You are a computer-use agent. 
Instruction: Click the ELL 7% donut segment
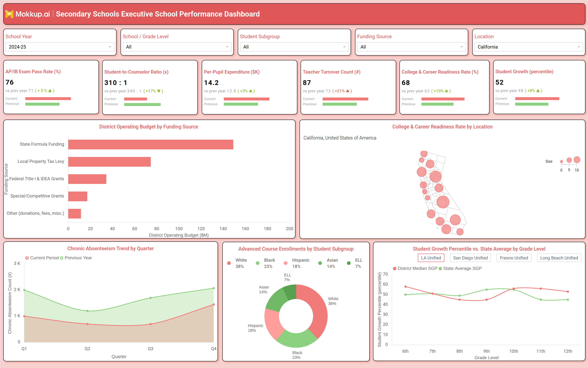coord(291,292)
